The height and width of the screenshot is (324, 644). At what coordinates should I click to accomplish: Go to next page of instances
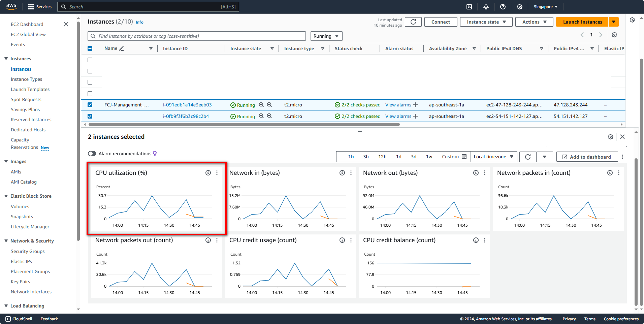tap(601, 35)
